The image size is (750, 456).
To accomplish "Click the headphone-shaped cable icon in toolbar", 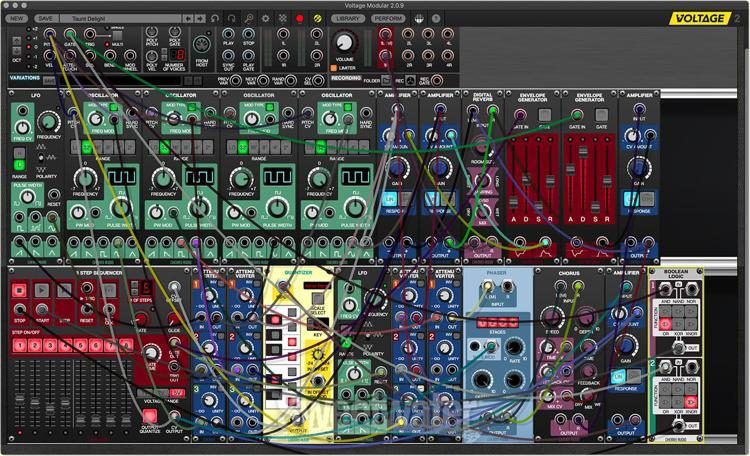I will (x=232, y=19).
